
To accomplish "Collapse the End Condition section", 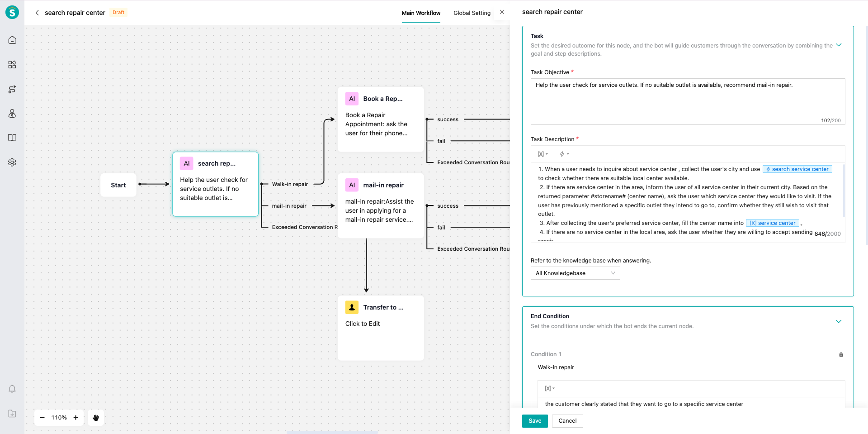I will pos(839,321).
